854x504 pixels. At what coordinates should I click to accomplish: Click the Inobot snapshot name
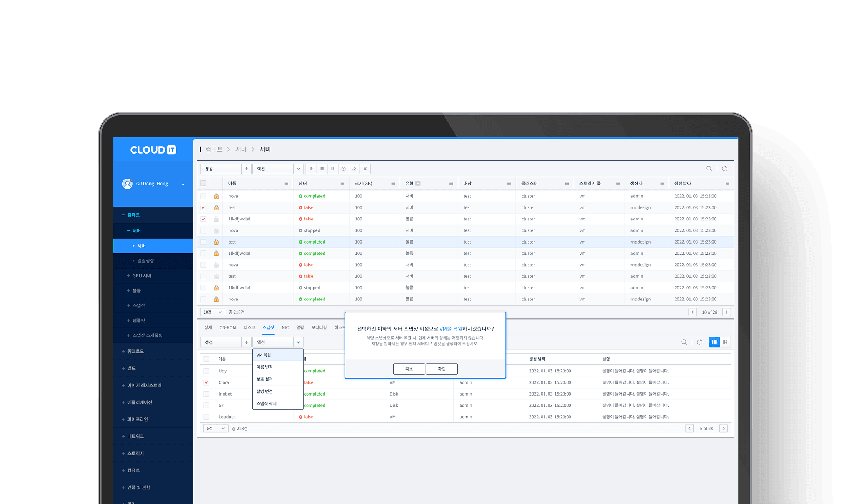pyautogui.click(x=225, y=394)
